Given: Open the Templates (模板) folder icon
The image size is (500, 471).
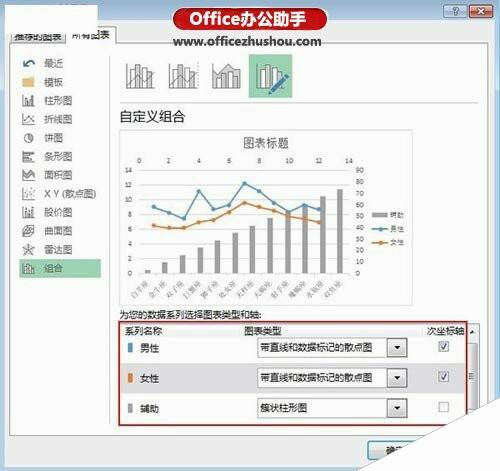Looking at the screenshot, I should pos(28,82).
